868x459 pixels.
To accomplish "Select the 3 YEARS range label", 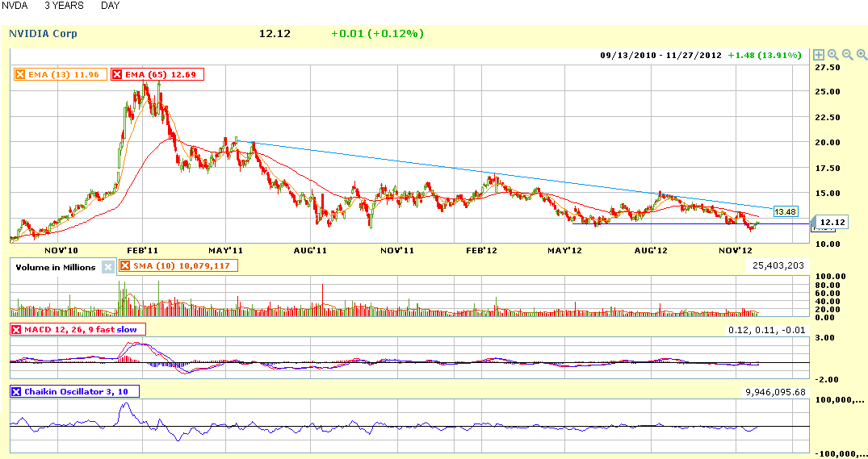I will pos(65,6).
